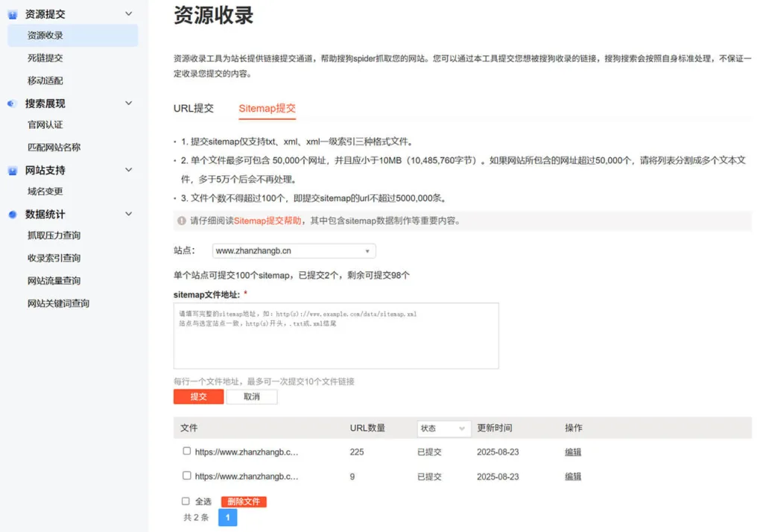Image resolution: width=763 pixels, height=532 pixels.
Task: Tick the checkbox for the 225-URL sitemap
Action: point(187,451)
